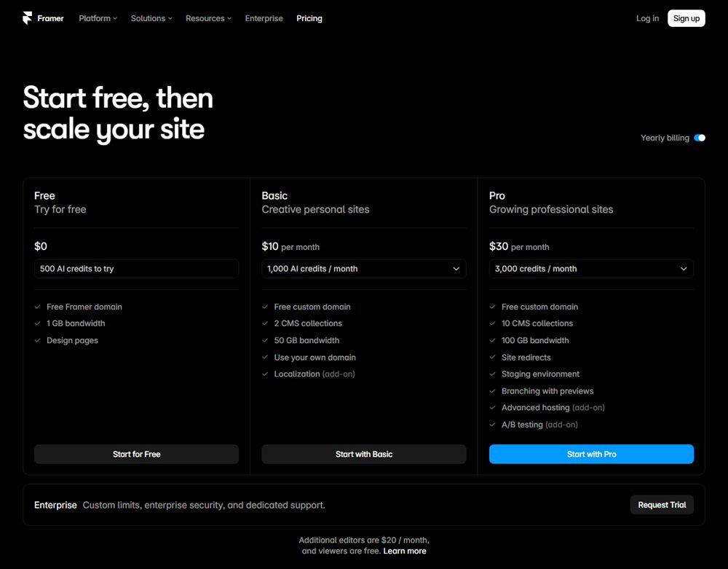
Task: Click the checkmark beside Staging environment
Action: coord(493,374)
